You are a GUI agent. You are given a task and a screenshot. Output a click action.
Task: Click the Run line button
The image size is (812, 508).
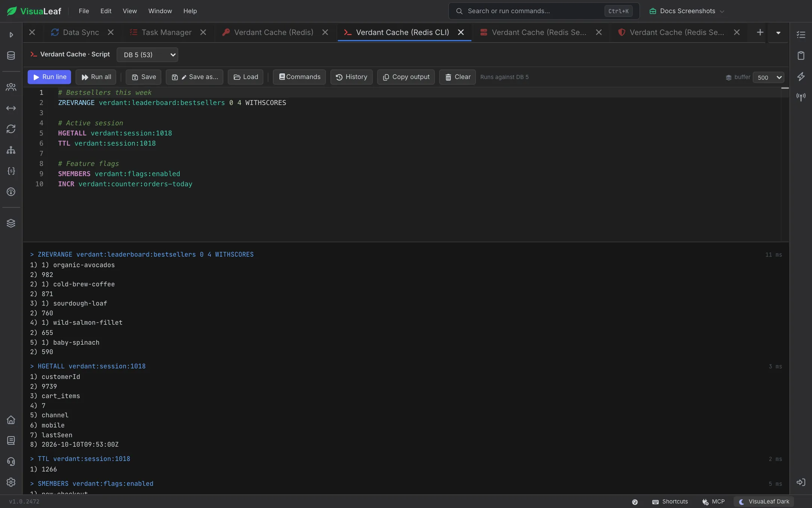click(x=49, y=77)
